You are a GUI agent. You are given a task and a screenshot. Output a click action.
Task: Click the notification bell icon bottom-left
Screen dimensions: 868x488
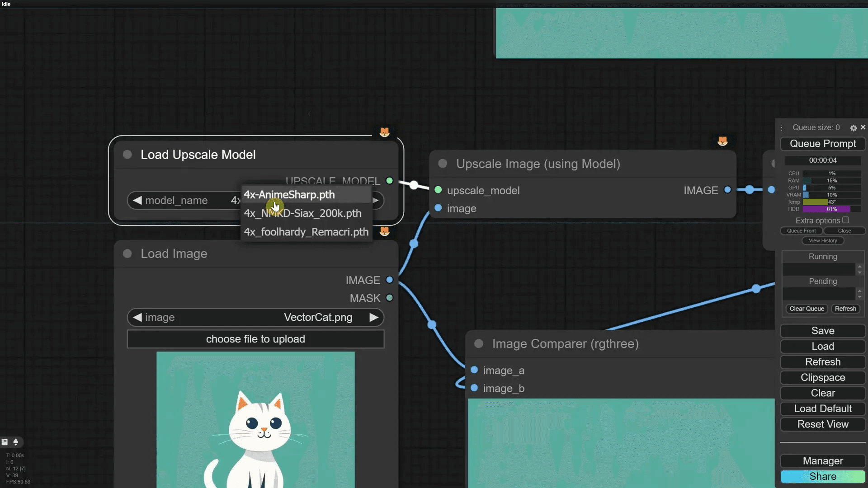point(15,442)
